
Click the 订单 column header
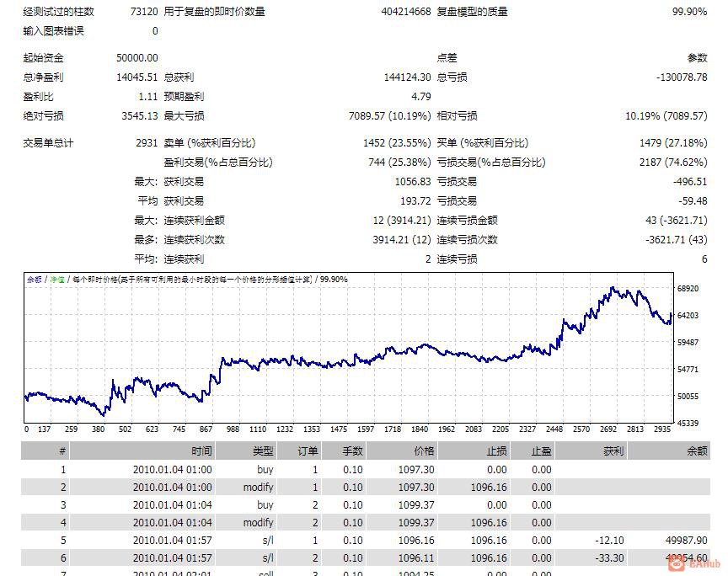click(x=307, y=451)
